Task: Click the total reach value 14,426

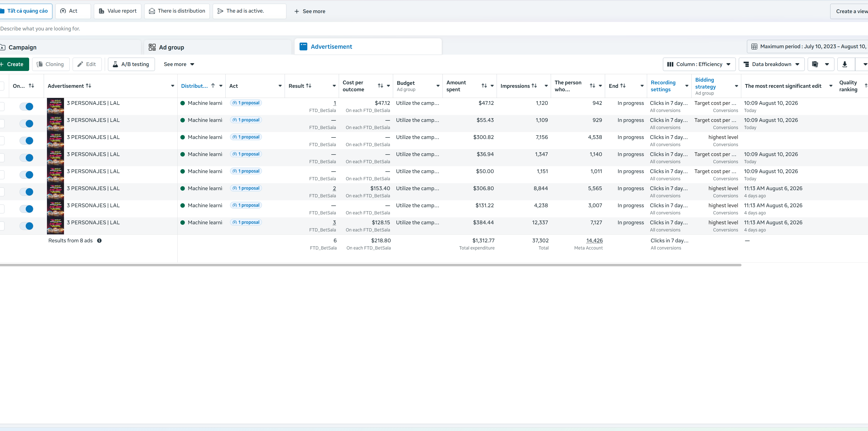Action: (x=594, y=240)
